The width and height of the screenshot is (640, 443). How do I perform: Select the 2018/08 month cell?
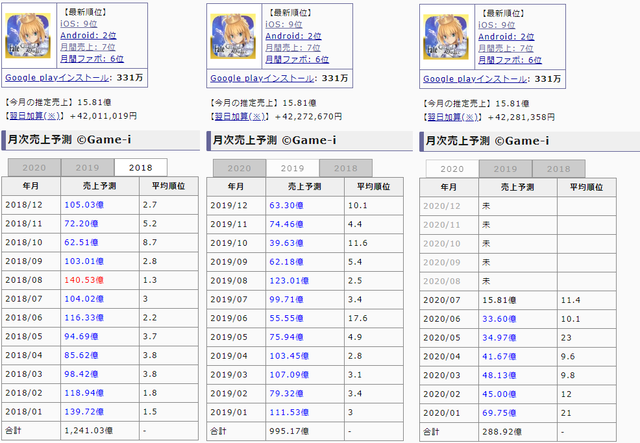click(31, 280)
